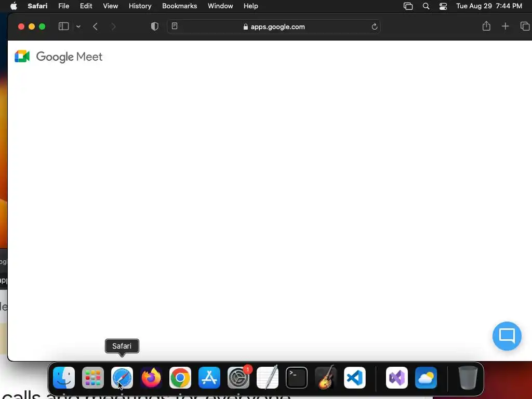The height and width of the screenshot is (399, 532).
Task: Toggle the Safari sidebar
Action: pyautogui.click(x=63, y=26)
